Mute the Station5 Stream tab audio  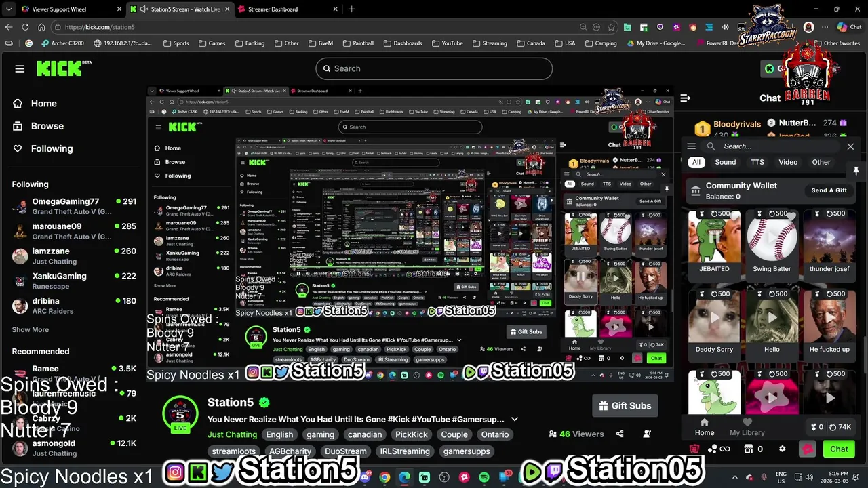coord(144,9)
